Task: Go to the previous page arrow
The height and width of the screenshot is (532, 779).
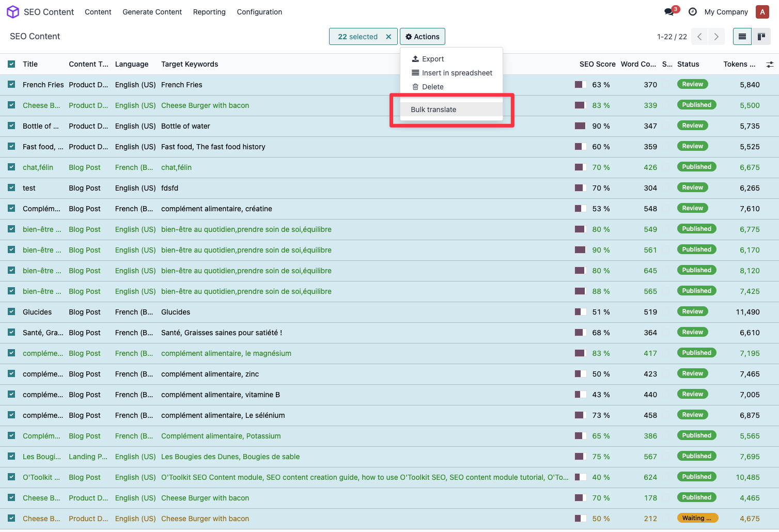Action: pyautogui.click(x=699, y=37)
